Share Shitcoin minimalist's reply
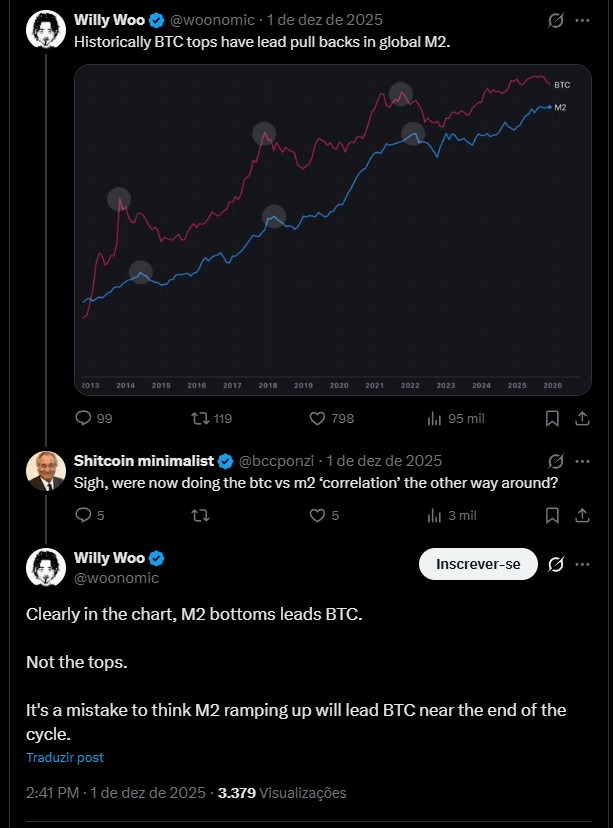The image size is (613, 828). point(581,515)
